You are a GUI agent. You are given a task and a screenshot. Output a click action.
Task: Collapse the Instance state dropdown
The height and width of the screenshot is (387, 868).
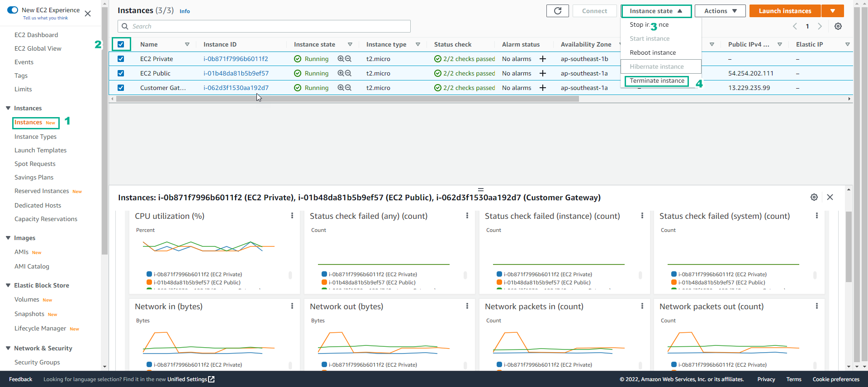tap(656, 11)
